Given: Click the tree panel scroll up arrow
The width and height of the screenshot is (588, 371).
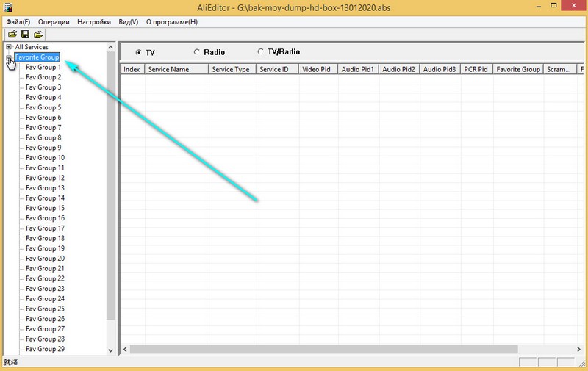Looking at the screenshot, I should pos(111,47).
